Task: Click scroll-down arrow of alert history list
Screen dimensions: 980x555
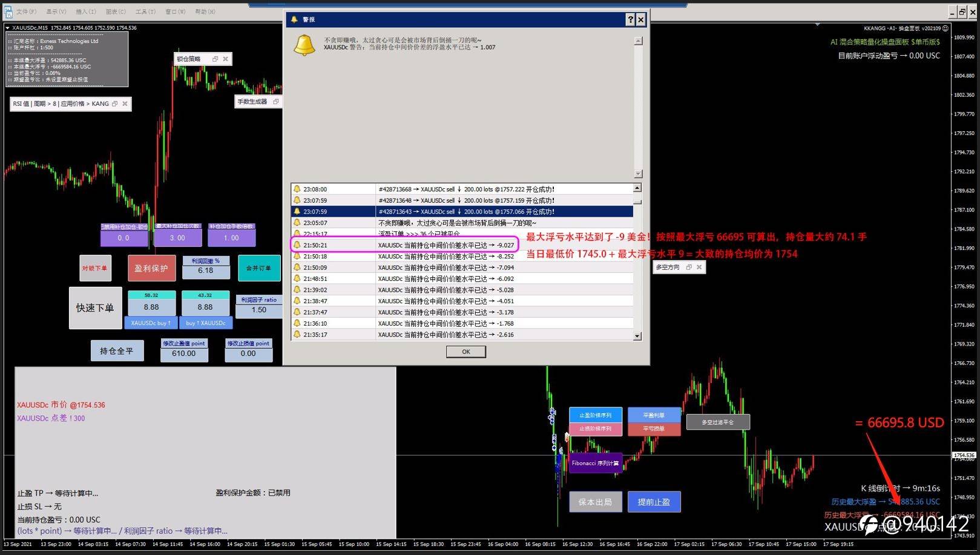Action: click(637, 336)
